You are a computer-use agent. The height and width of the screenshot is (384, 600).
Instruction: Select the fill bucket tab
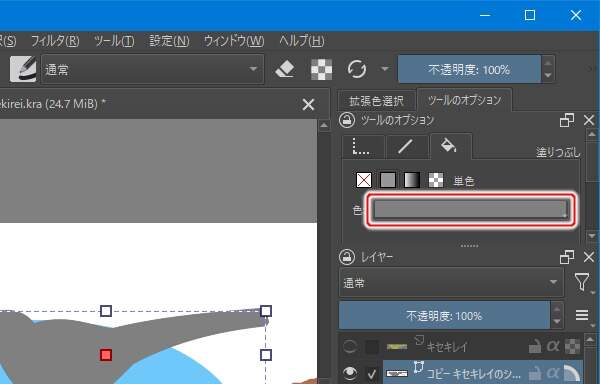tap(450, 146)
